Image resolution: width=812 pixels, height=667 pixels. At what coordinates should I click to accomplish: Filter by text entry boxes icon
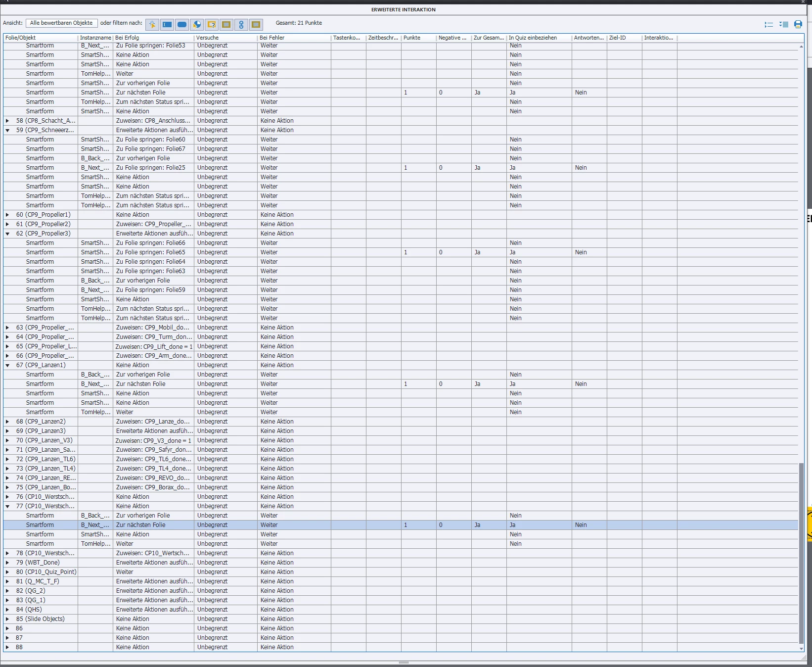[x=167, y=24]
